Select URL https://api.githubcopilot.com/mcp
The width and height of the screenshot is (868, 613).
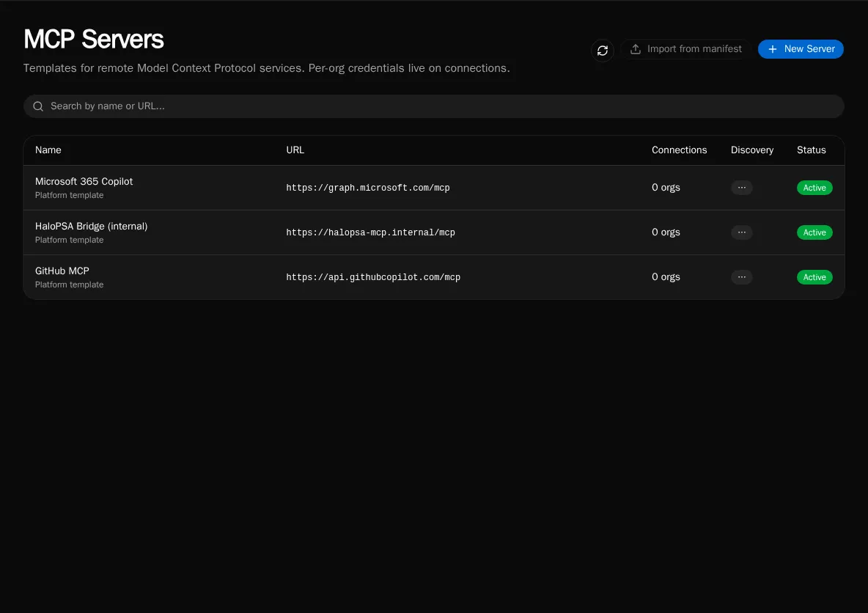tap(373, 277)
